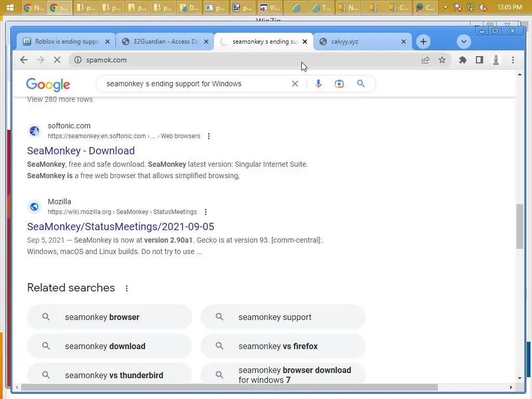
Task: Click the muted volume tray icon
Action: click(483, 7)
